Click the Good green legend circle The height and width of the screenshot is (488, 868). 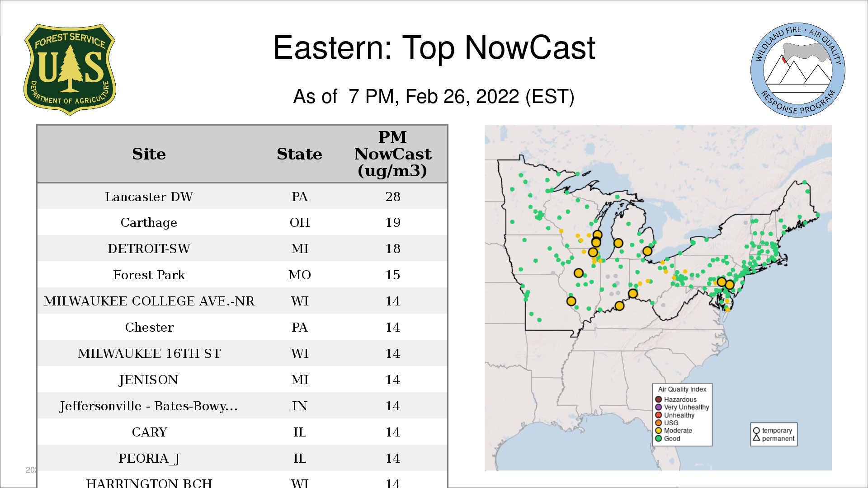(x=659, y=438)
